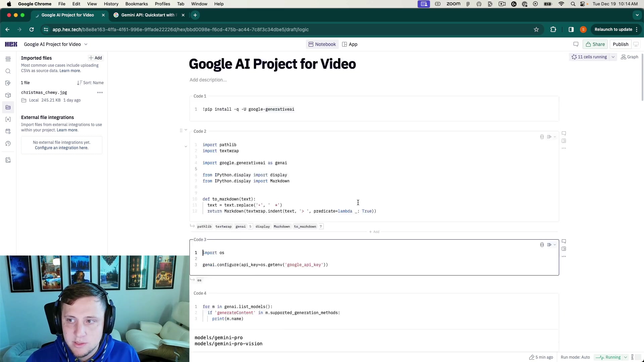Collapse the Code 2 cell with top chevron
This screenshot has width=644, height=362.
[x=186, y=130]
